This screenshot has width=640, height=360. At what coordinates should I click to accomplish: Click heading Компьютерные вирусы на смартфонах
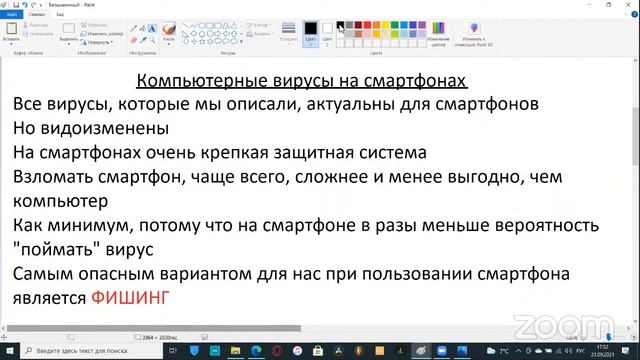coord(302,81)
